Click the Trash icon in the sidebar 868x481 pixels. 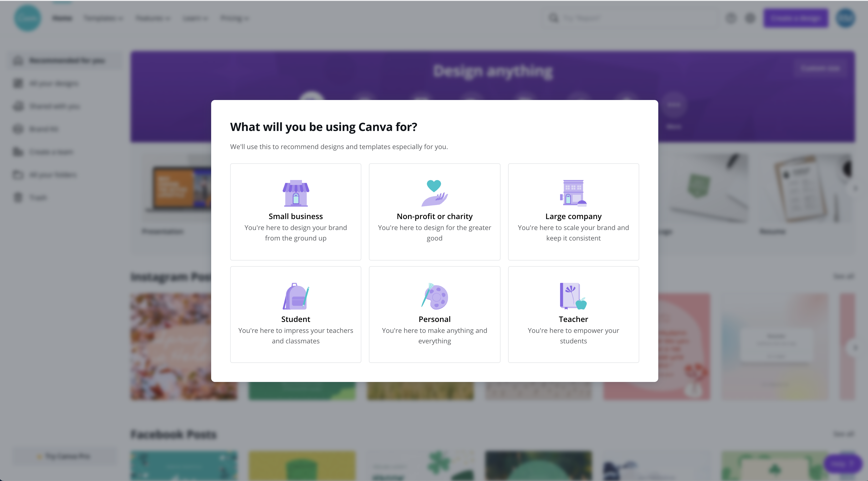[x=18, y=197]
